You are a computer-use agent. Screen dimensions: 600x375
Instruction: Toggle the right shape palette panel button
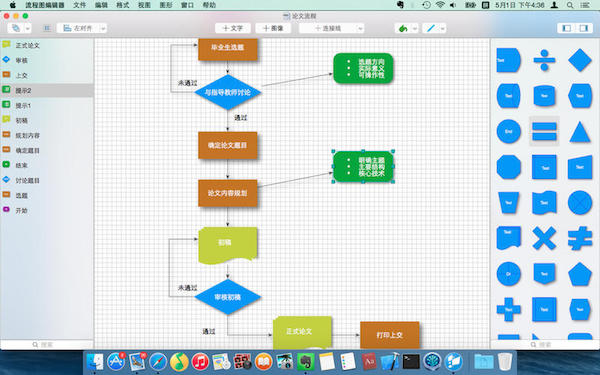pos(584,28)
